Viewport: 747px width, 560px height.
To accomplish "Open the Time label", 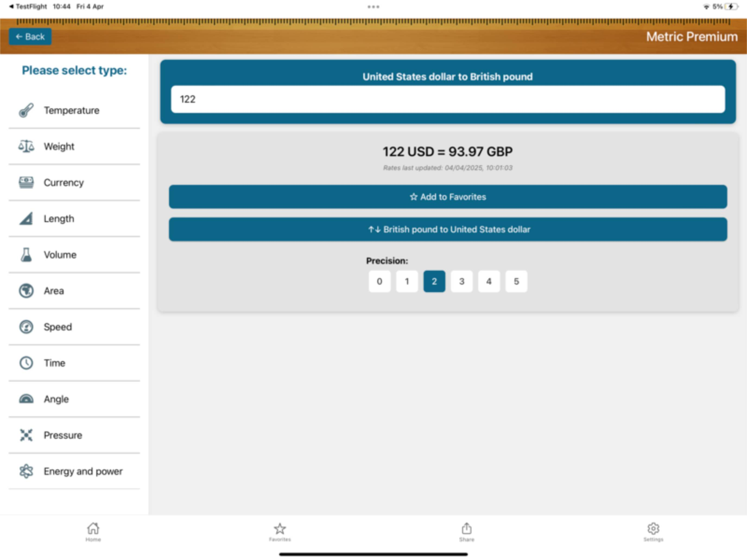I will pyautogui.click(x=54, y=363).
